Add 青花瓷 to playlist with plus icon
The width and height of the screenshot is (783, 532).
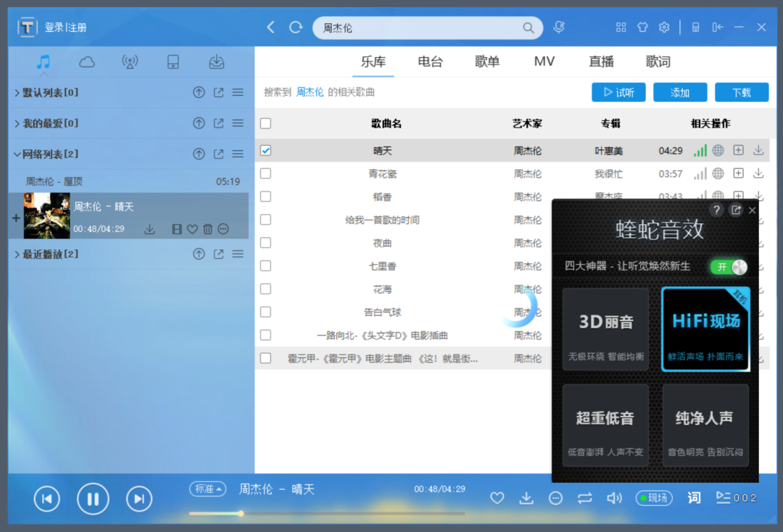[x=738, y=173]
